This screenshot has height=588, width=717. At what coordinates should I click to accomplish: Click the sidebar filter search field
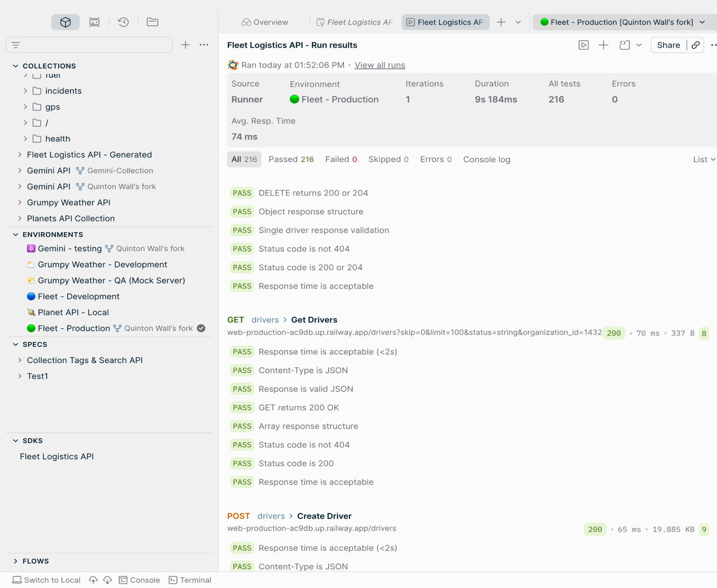coord(89,45)
